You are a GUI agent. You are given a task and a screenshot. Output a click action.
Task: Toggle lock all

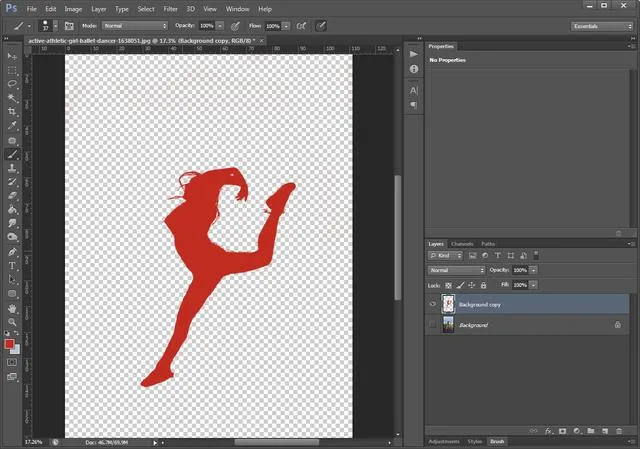pos(483,285)
